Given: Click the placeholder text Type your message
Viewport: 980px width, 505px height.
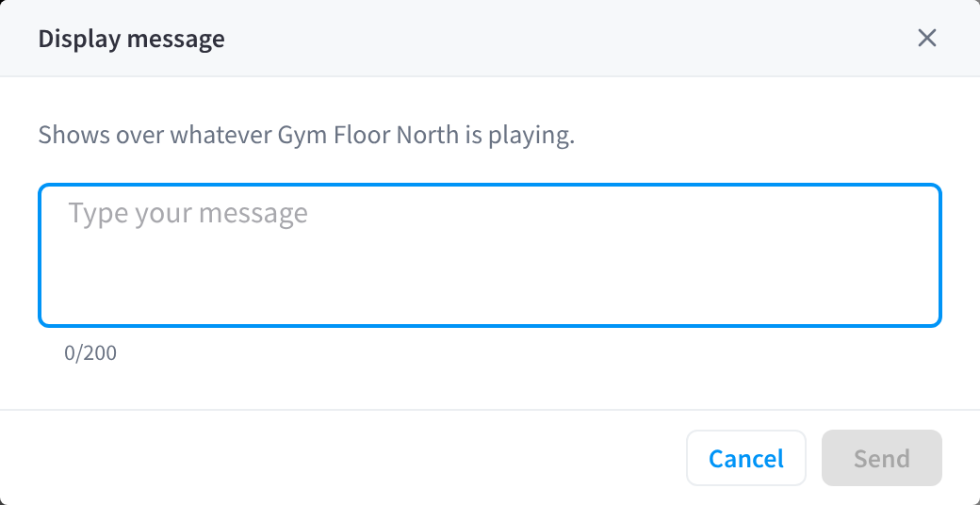Looking at the screenshot, I should tap(188, 214).
